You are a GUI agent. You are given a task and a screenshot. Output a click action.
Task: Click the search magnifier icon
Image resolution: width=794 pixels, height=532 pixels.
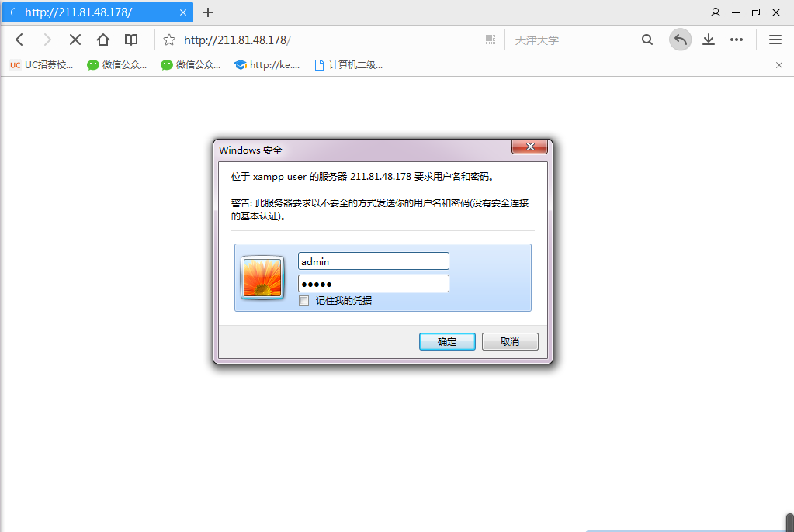coord(647,40)
